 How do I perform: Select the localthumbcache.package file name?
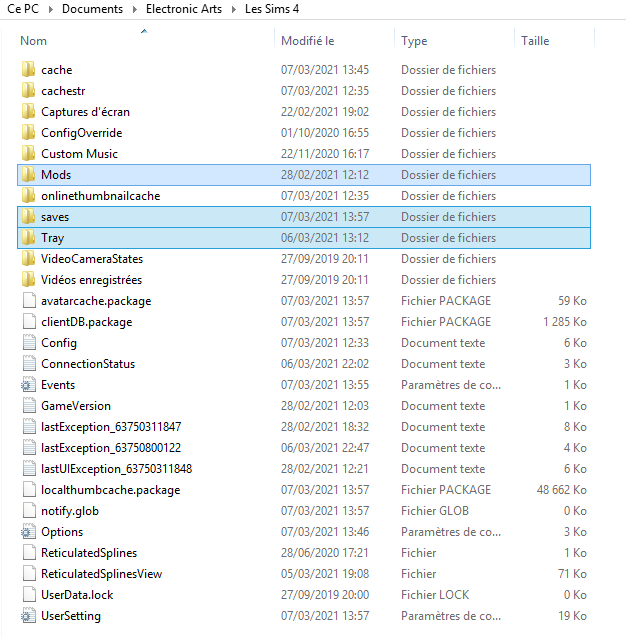tap(110, 490)
